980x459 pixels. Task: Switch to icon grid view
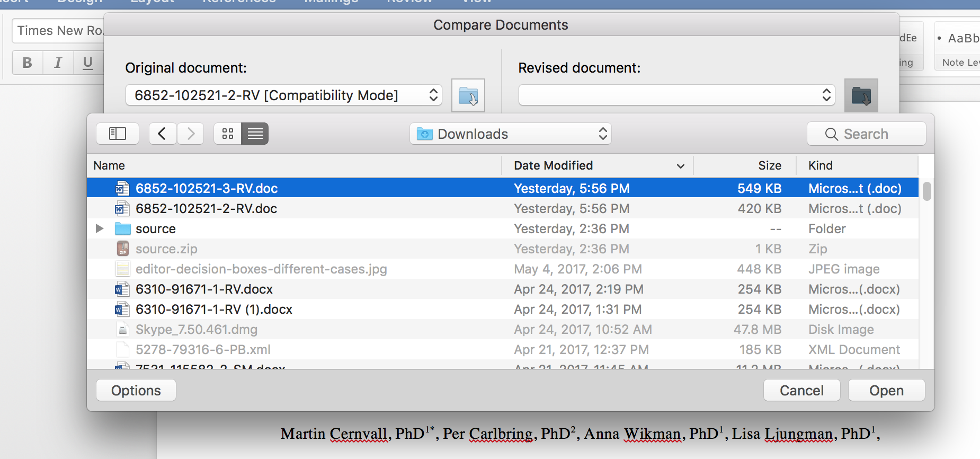tap(228, 134)
